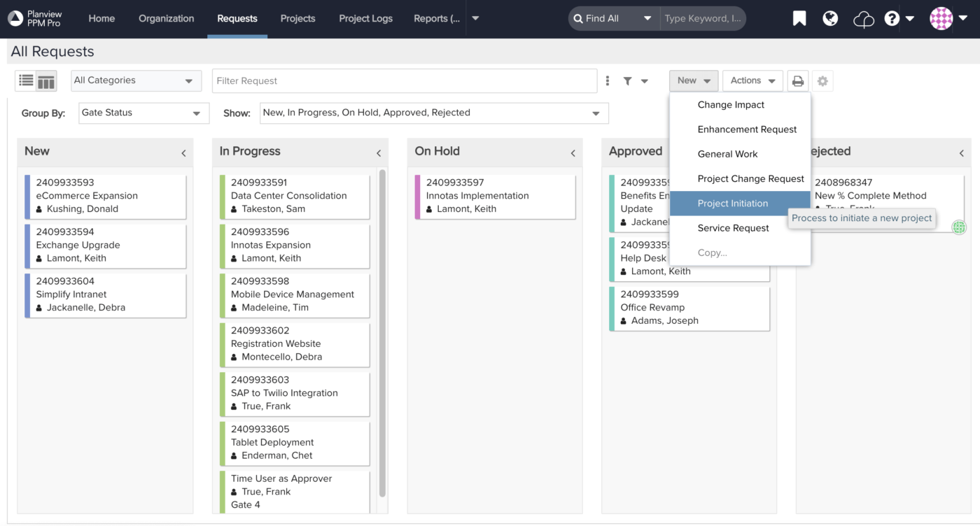Choose Project Change Request menu item
The width and height of the screenshot is (980, 526).
click(740, 178)
